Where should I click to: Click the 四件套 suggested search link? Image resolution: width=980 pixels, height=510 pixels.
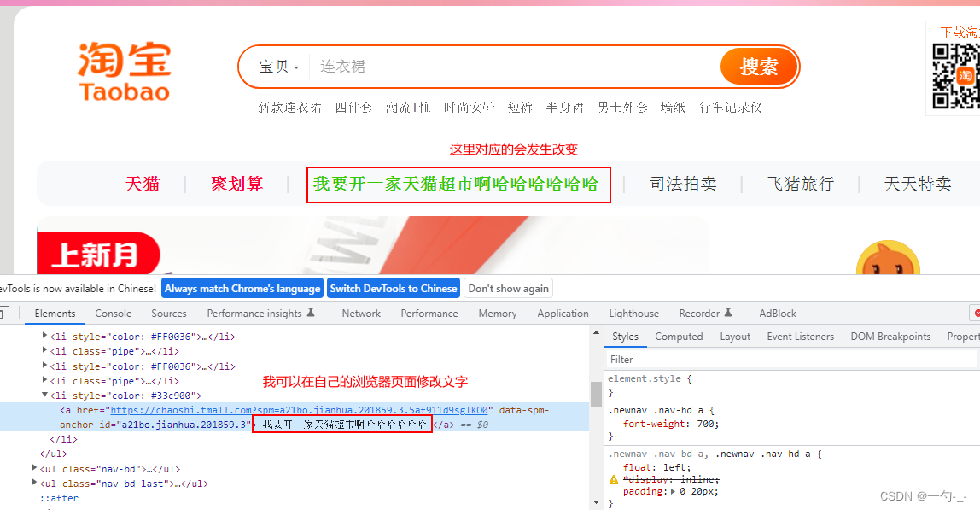tap(353, 108)
